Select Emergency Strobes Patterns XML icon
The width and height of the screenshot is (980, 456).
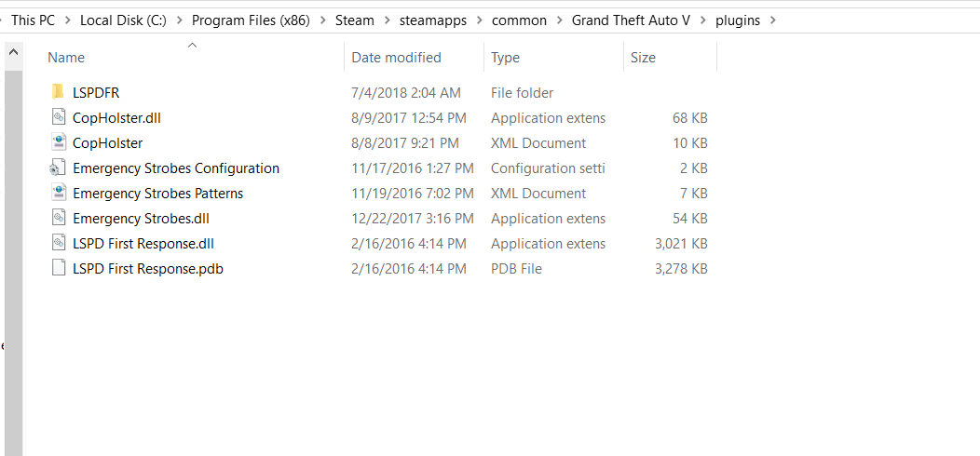(58, 194)
